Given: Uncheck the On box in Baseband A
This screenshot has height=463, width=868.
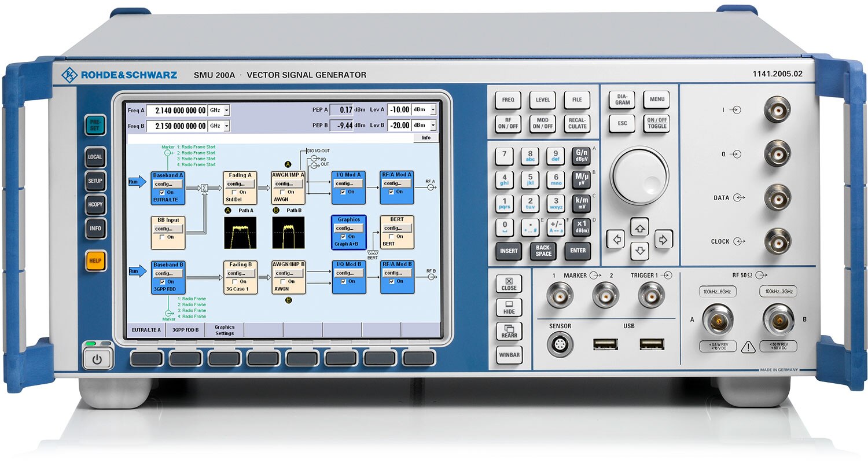Looking at the screenshot, I should point(164,192).
